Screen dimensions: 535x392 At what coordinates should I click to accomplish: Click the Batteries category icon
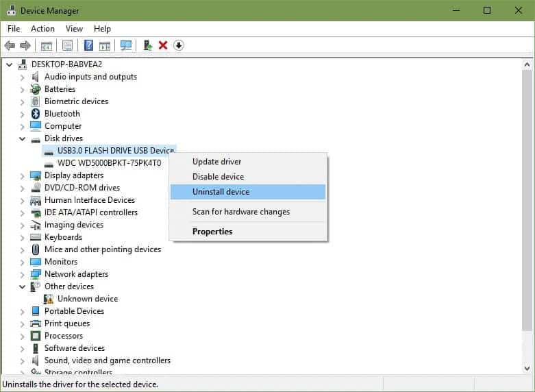[x=35, y=89]
